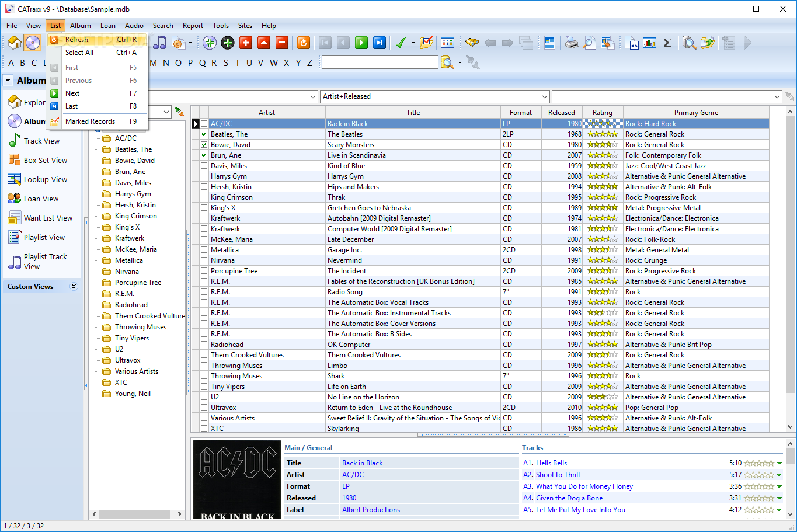Filter by letter W in alphabet bar

coord(273,63)
